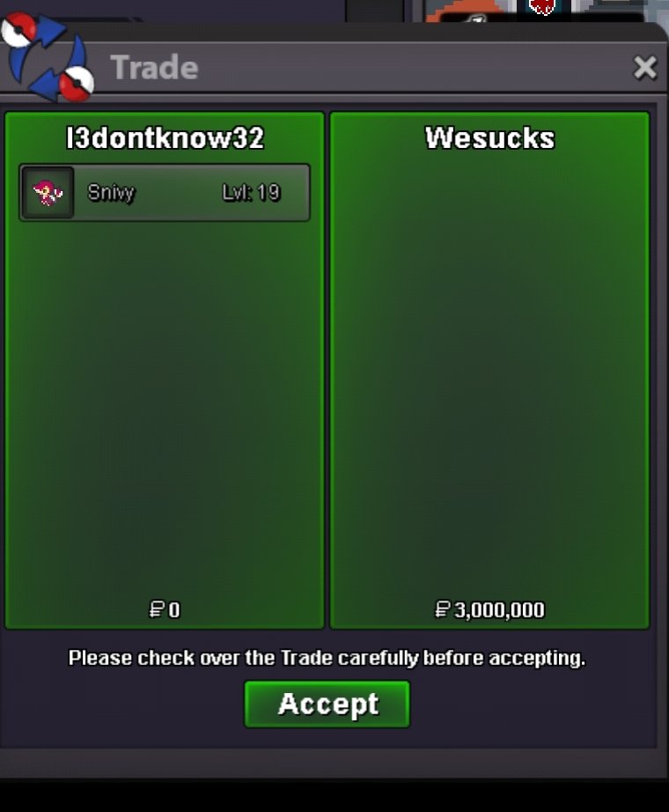Click the Pokédollar symbol beside 3,000,000

click(442, 609)
